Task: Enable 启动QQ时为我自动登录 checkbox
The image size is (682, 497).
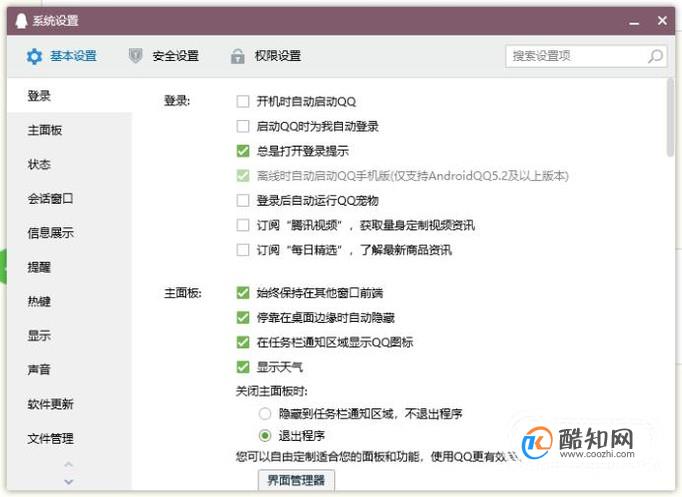Action: pyautogui.click(x=243, y=127)
